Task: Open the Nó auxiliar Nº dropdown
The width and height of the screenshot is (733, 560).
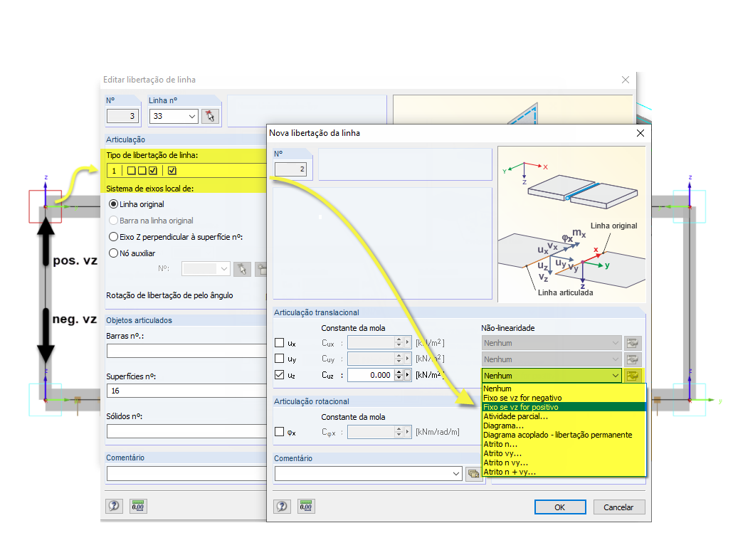Action: point(224,269)
